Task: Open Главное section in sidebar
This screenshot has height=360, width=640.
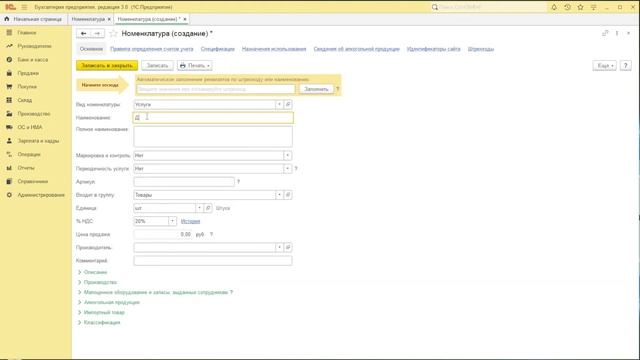Action: tap(27, 33)
